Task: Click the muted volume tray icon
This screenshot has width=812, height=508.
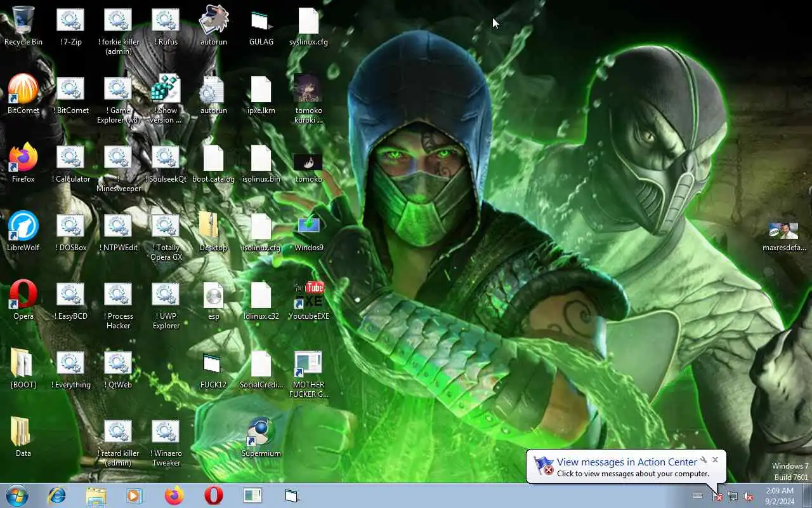Action: 748,496
